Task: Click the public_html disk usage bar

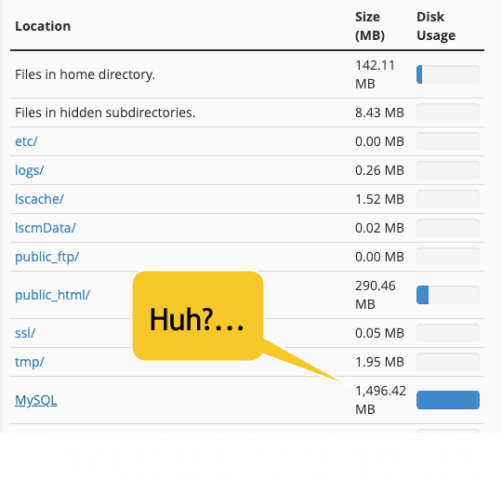Action: [448, 295]
